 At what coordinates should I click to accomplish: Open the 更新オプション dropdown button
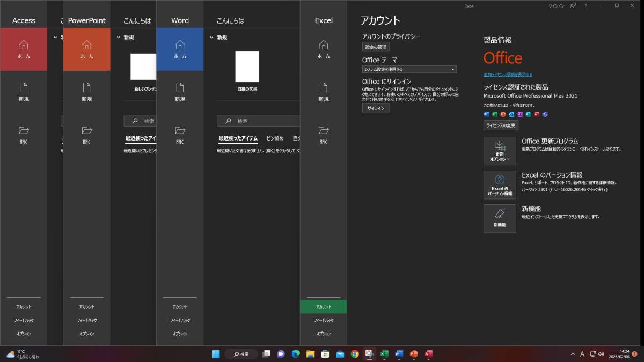click(x=500, y=151)
